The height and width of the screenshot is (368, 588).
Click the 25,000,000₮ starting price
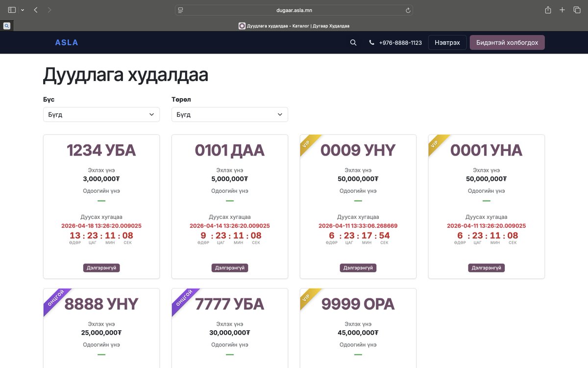[101, 333]
